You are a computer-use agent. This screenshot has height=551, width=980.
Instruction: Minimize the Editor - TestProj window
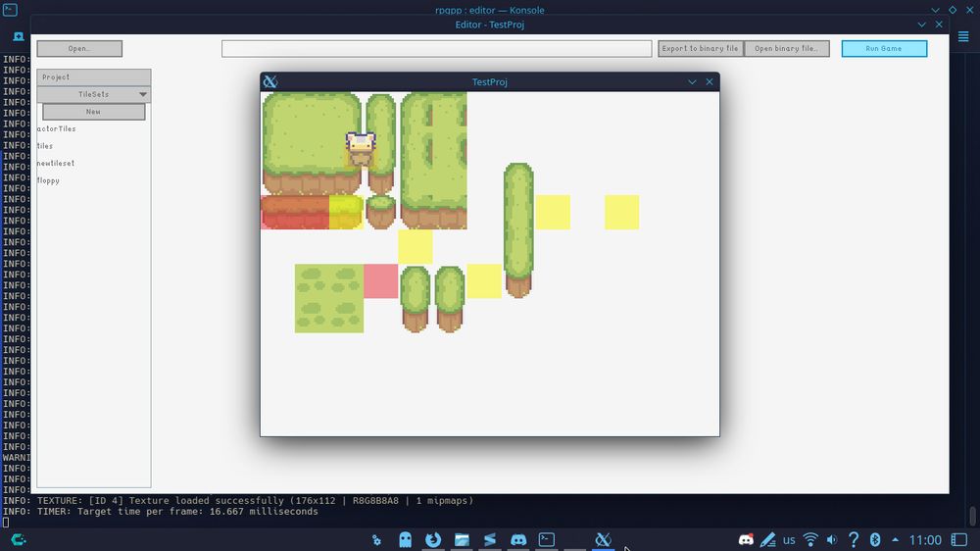[922, 25]
